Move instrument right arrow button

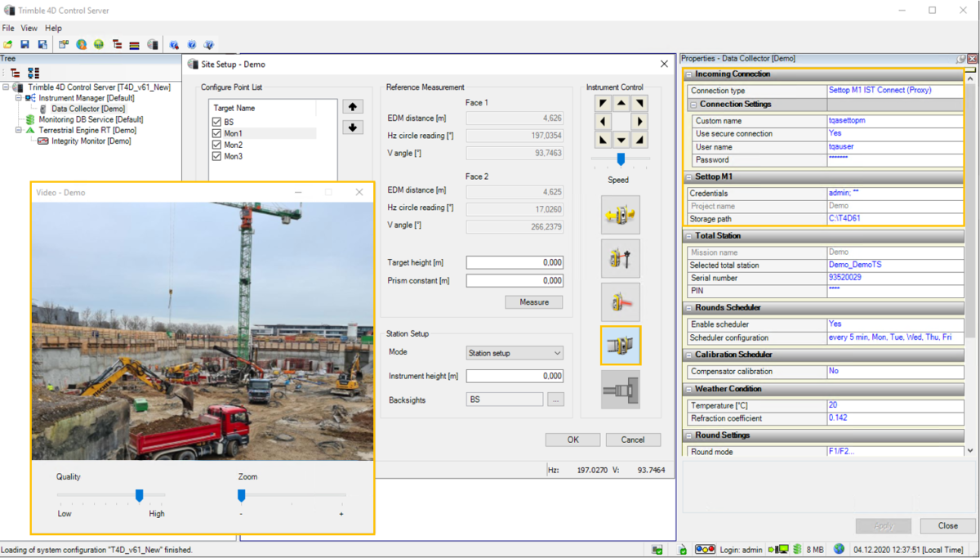[639, 122]
